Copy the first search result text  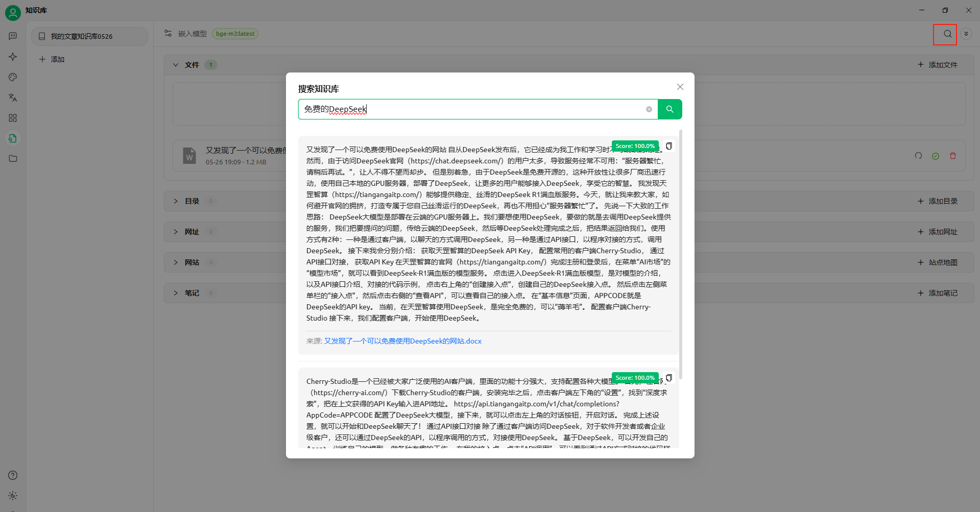pyautogui.click(x=668, y=146)
